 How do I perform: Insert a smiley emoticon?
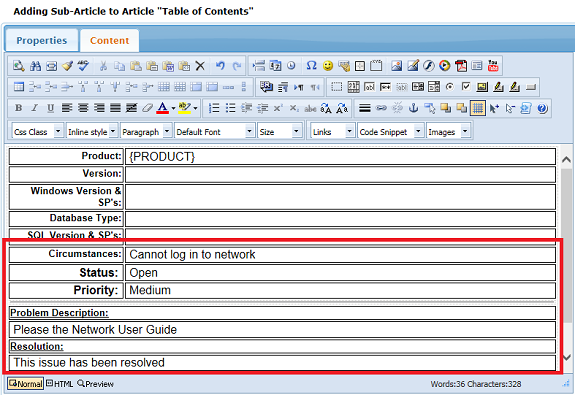(328, 66)
